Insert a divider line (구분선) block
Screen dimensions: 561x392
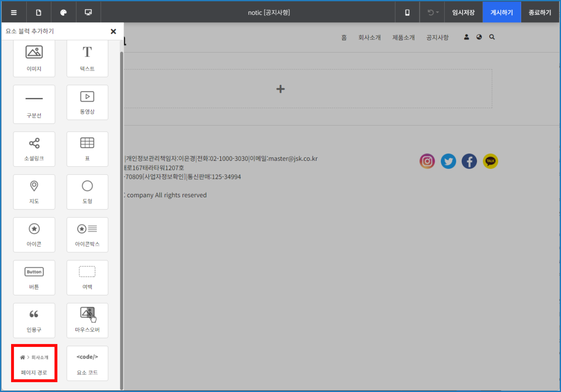point(34,104)
